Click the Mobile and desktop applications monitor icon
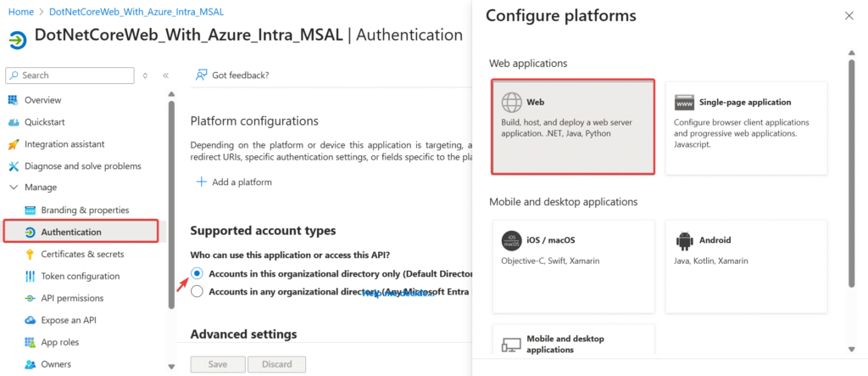The width and height of the screenshot is (868, 376). pos(511,345)
